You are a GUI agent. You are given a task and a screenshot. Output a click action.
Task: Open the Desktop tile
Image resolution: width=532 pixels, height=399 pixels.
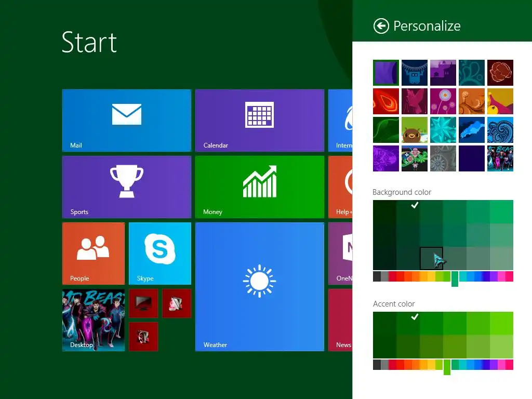coord(94,320)
